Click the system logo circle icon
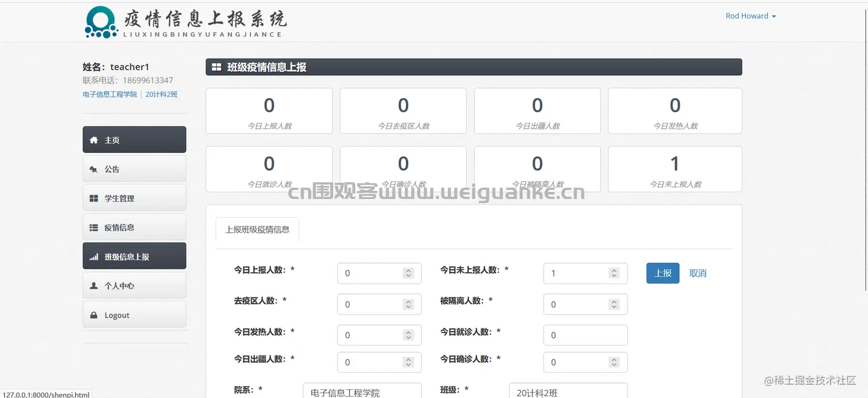The width and height of the screenshot is (868, 398). click(101, 22)
